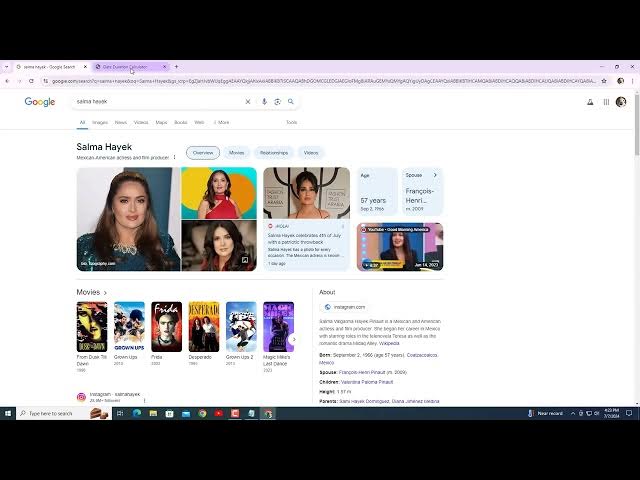Open the Mail app from the taskbar
The width and height of the screenshot is (640, 480).
coord(186,413)
